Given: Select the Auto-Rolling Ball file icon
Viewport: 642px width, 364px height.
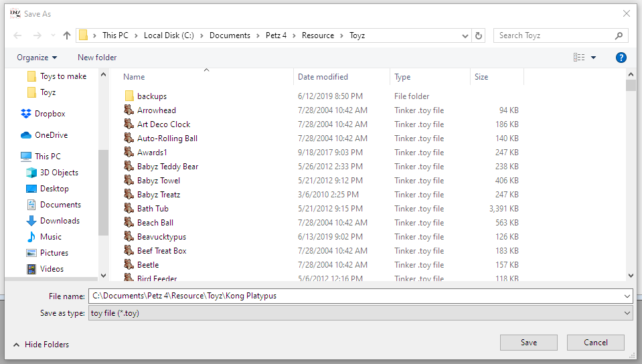Looking at the screenshot, I should tap(129, 139).
